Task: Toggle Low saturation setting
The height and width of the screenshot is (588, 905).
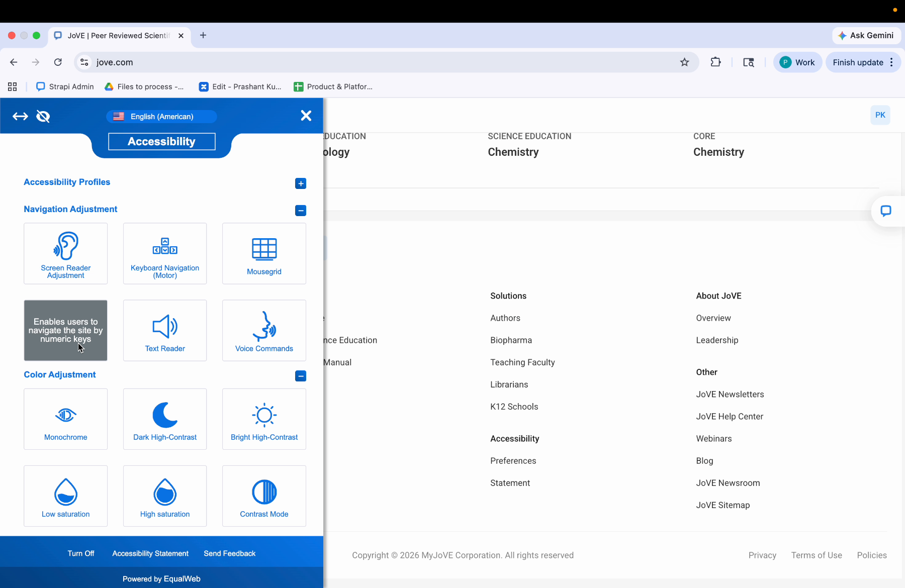Action: coord(65,496)
